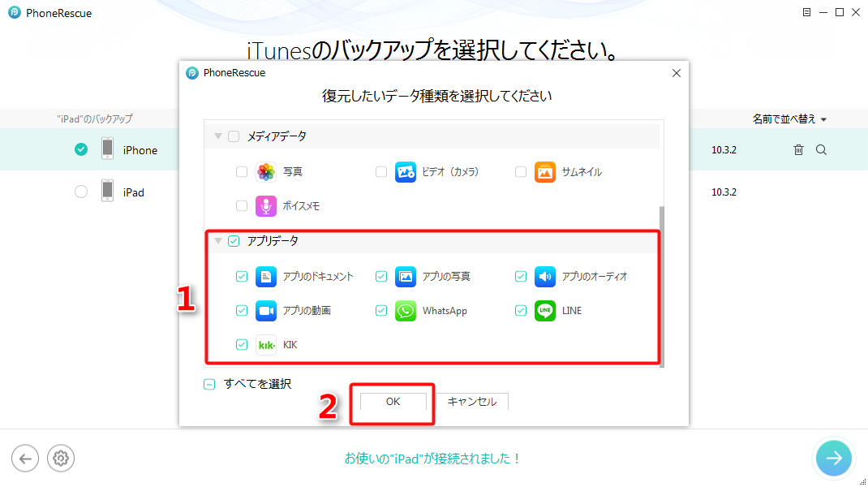
Task: Check the サムネイル checkbox
Action: pyautogui.click(x=520, y=172)
